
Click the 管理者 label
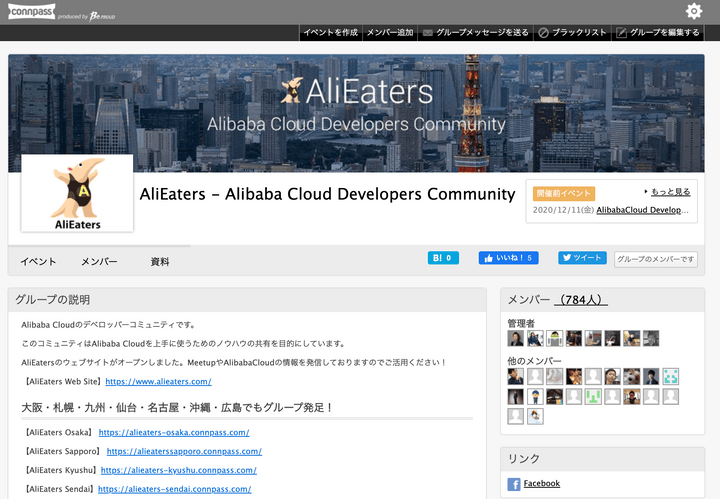pos(521,323)
